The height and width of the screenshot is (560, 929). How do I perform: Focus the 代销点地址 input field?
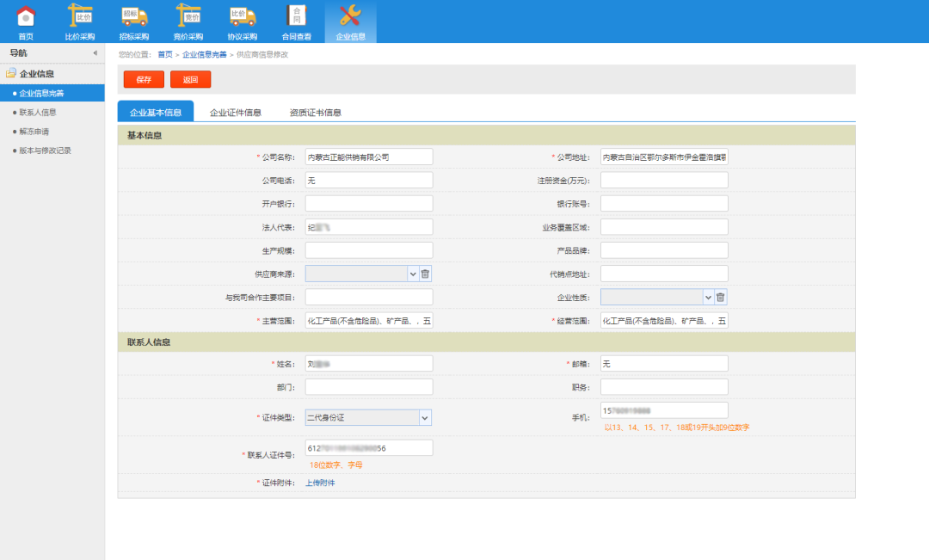pos(664,274)
